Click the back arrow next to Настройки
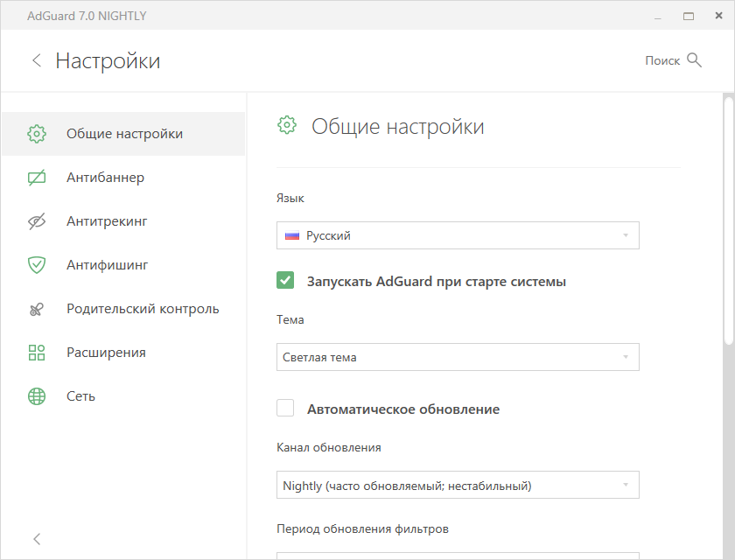The image size is (735, 560). click(37, 60)
